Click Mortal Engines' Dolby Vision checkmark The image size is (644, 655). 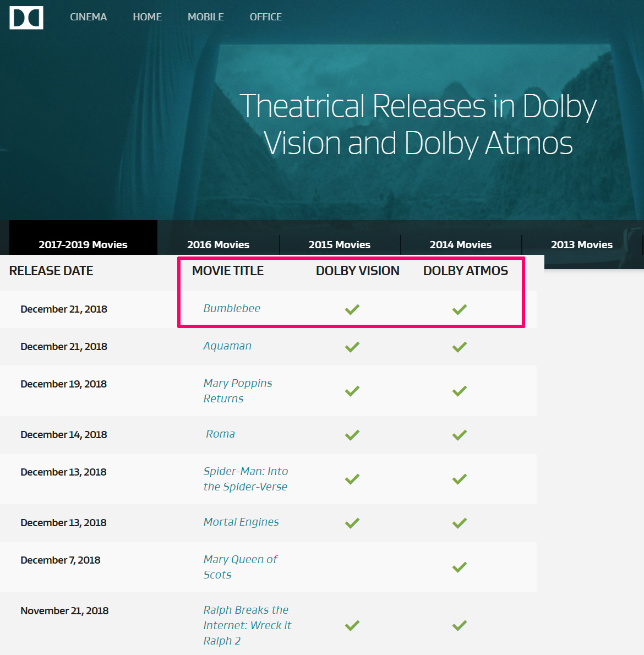pos(352,523)
